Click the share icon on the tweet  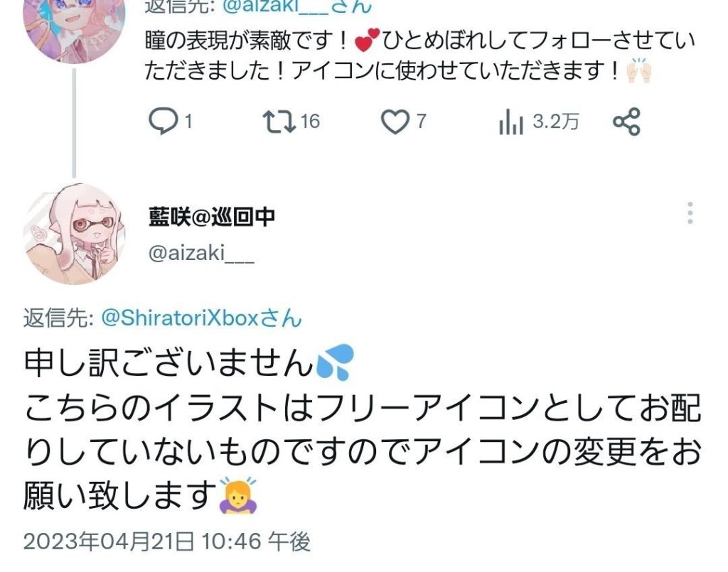click(626, 122)
